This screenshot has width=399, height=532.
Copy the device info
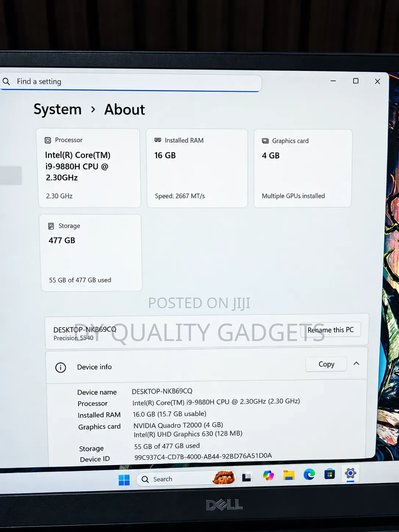pyautogui.click(x=326, y=364)
